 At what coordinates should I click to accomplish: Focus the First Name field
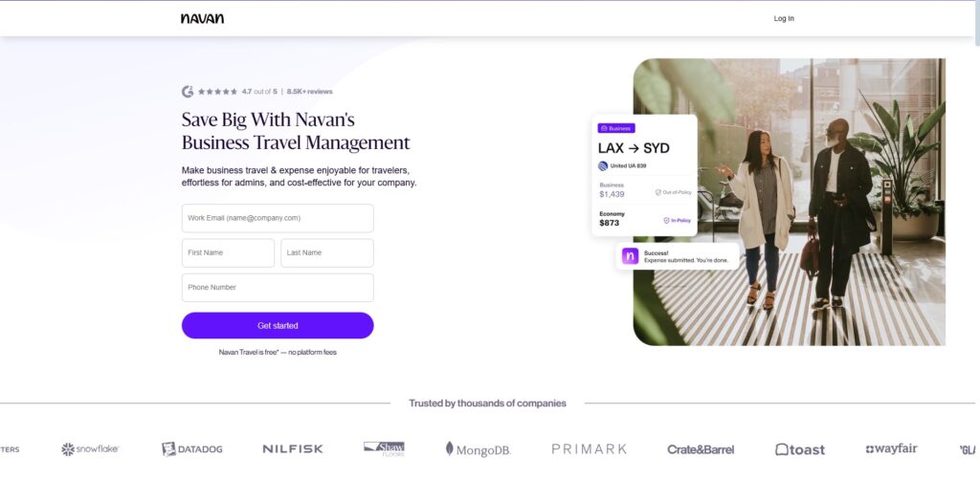pos(228,253)
